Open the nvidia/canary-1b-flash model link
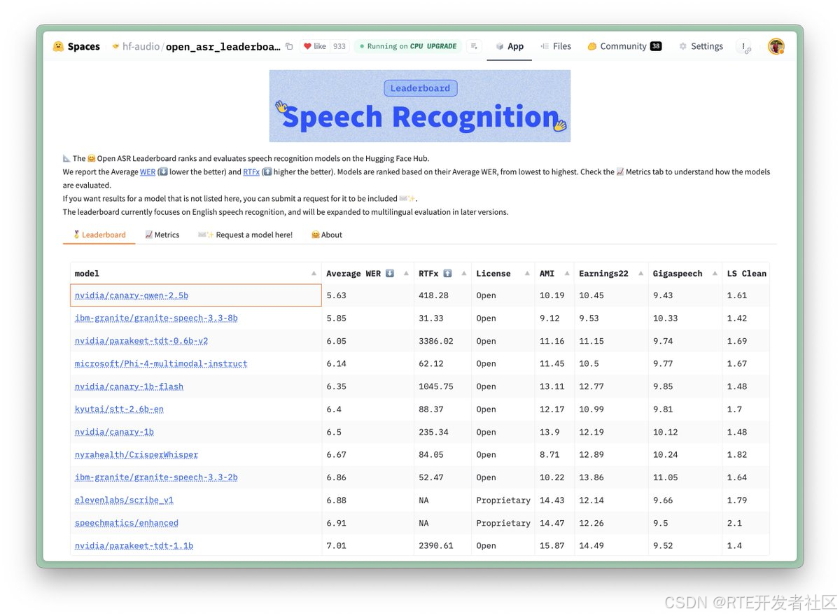The width and height of the screenshot is (840, 616). (x=129, y=386)
